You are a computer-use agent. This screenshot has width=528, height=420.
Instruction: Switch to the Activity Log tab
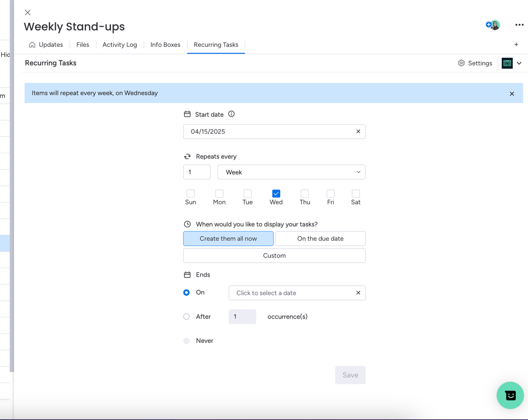pyautogui.click(x=120, y=45)
